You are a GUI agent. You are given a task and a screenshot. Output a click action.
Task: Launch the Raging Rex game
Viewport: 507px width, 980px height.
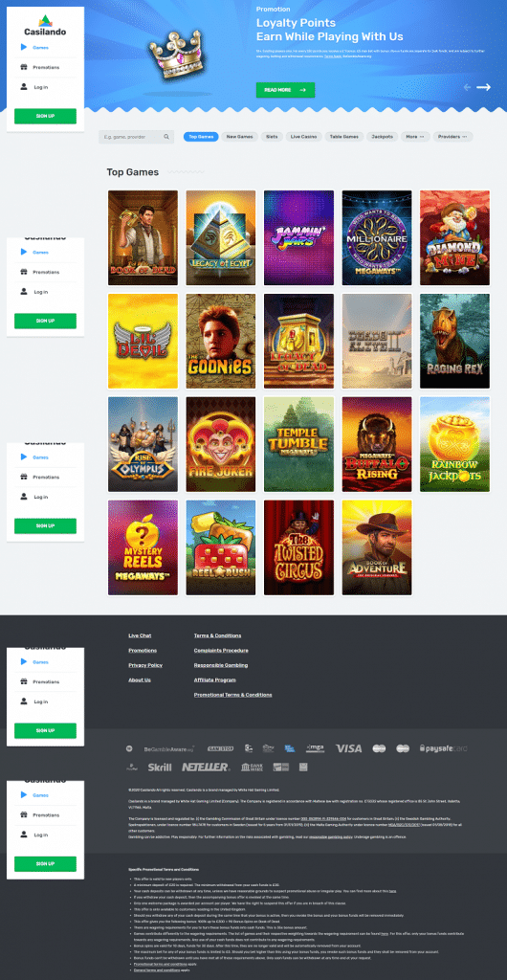click(x=454, y=342)
